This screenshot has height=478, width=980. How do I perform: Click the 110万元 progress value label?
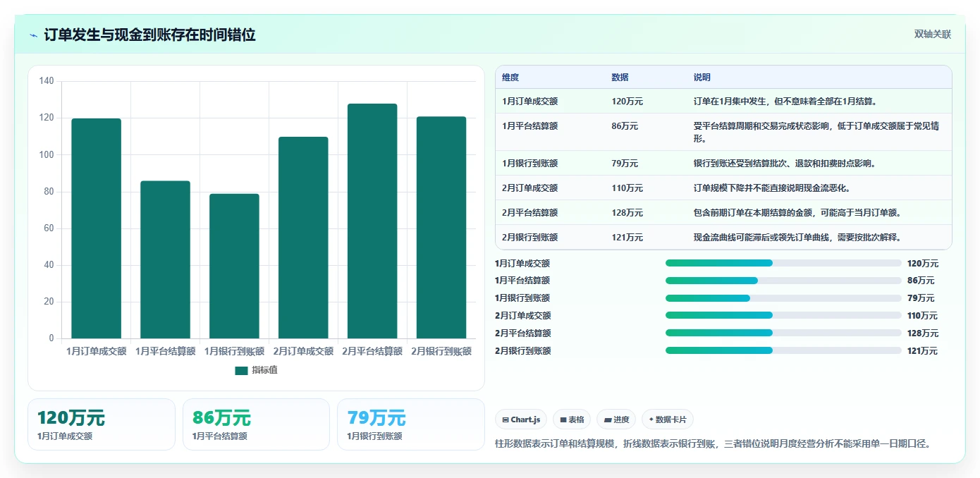923,316
